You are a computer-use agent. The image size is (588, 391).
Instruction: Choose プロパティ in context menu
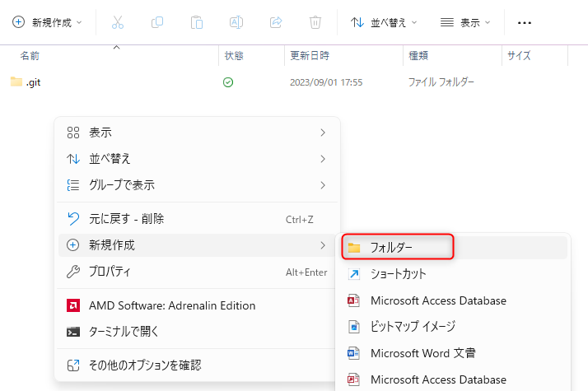198,272
